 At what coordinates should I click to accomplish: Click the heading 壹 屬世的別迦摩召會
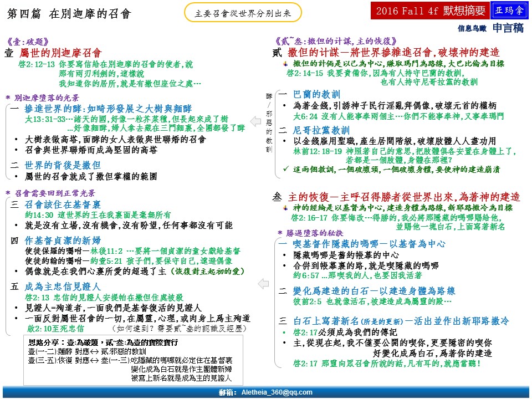(x=53, y=53)
